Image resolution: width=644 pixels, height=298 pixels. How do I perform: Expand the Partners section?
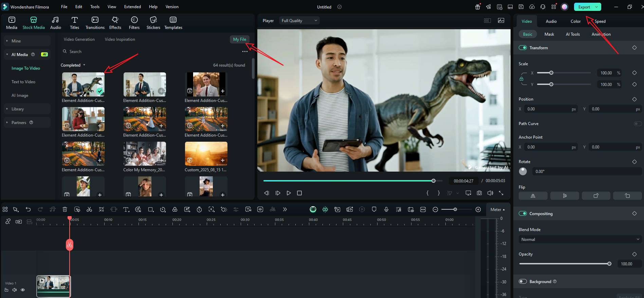27,123
